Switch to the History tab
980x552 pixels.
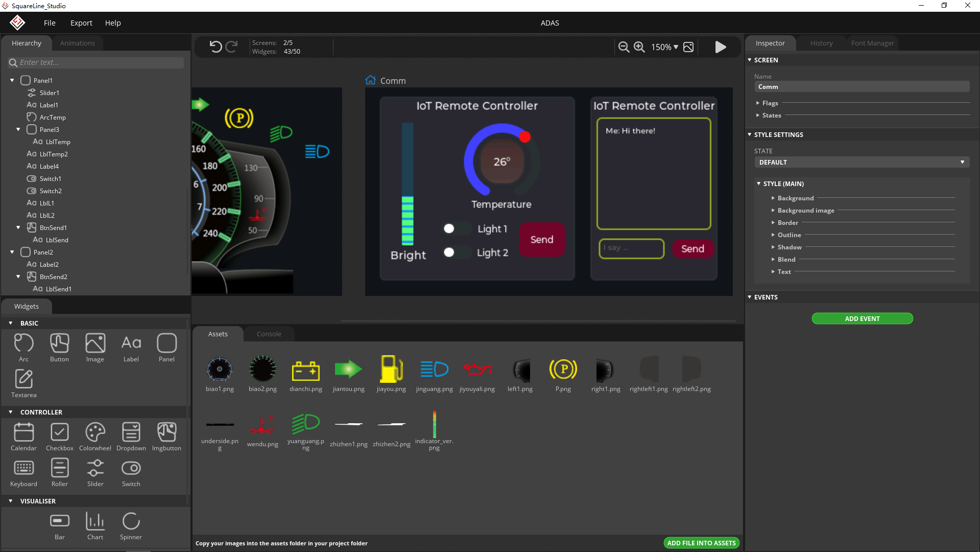(x=821, y=43)
